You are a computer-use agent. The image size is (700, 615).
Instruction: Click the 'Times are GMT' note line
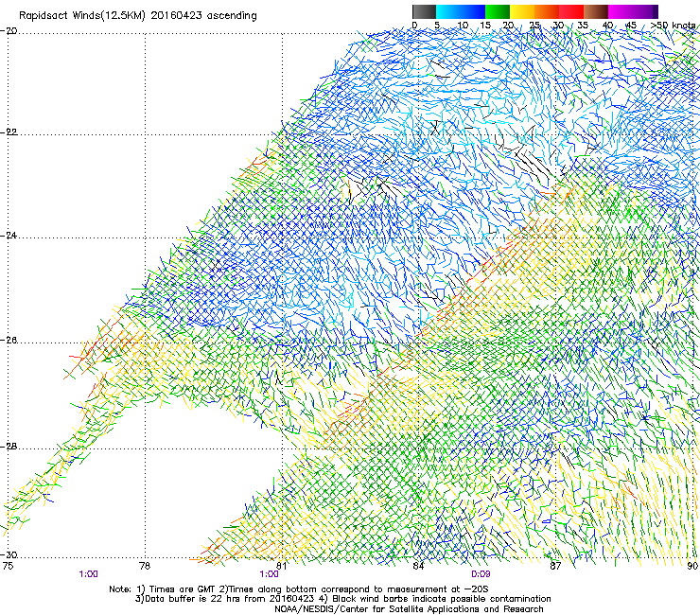(299, 589)
